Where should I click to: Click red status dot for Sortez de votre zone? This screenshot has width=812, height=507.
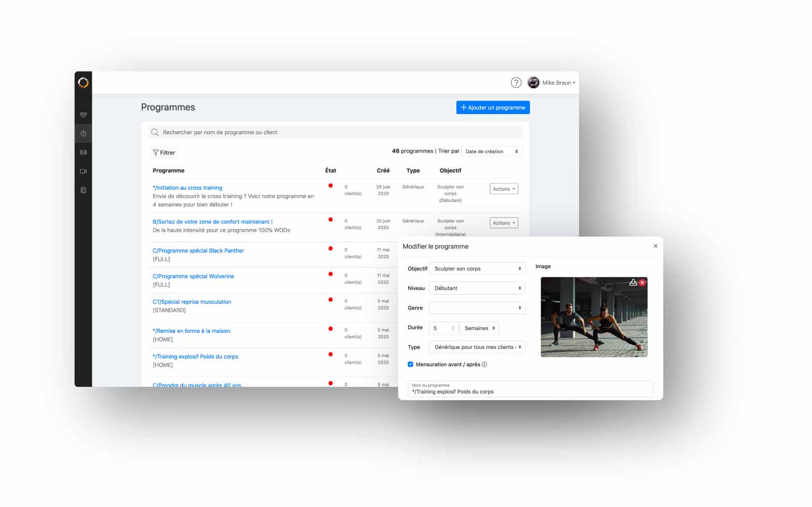tap(330, 220)
